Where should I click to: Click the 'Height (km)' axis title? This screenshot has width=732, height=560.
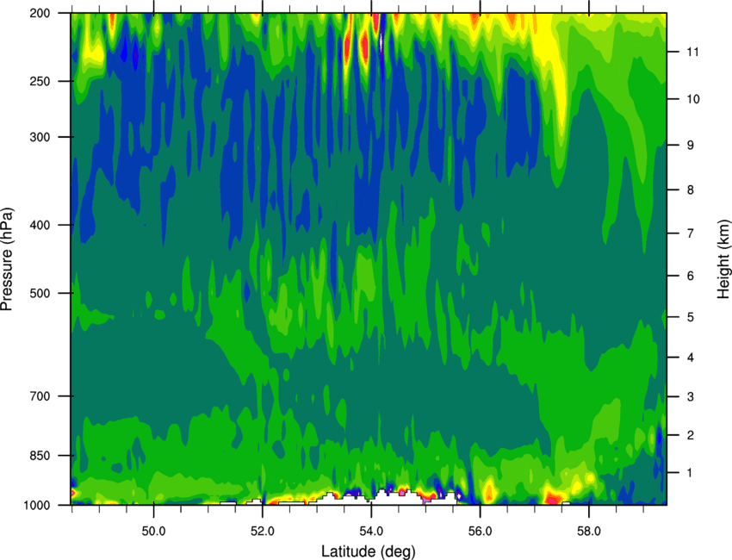[x=723, y=258]
